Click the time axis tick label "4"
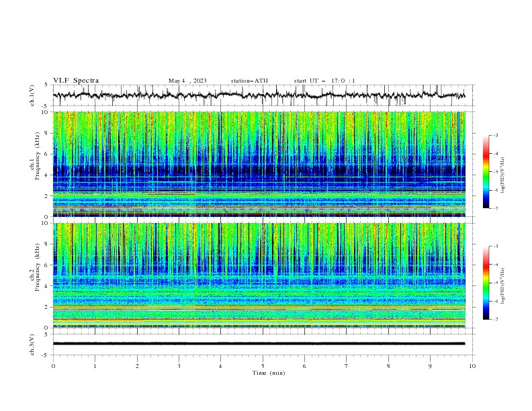This screenshot has height=411, width=532. [220, 366]
